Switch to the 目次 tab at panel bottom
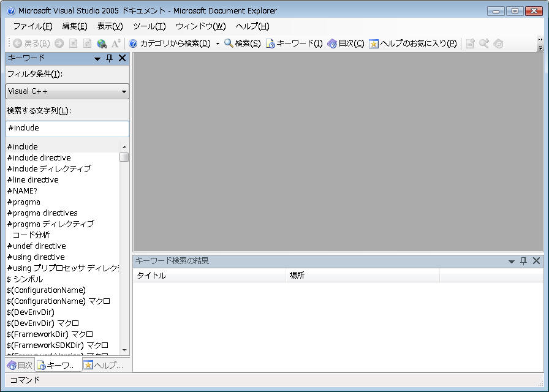Image resolution: width=549 pixels, height=392 pixels. (20, 366)
